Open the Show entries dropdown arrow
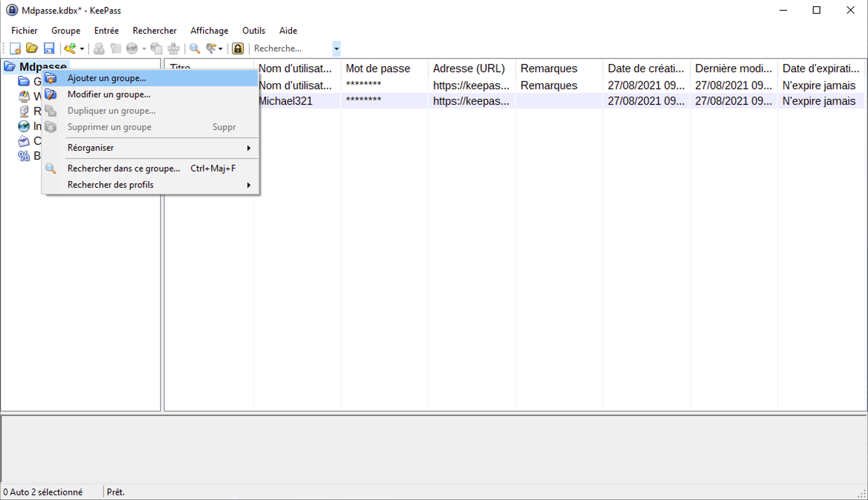Viewport: 868px width, 500px height. [x=220, y=49]
